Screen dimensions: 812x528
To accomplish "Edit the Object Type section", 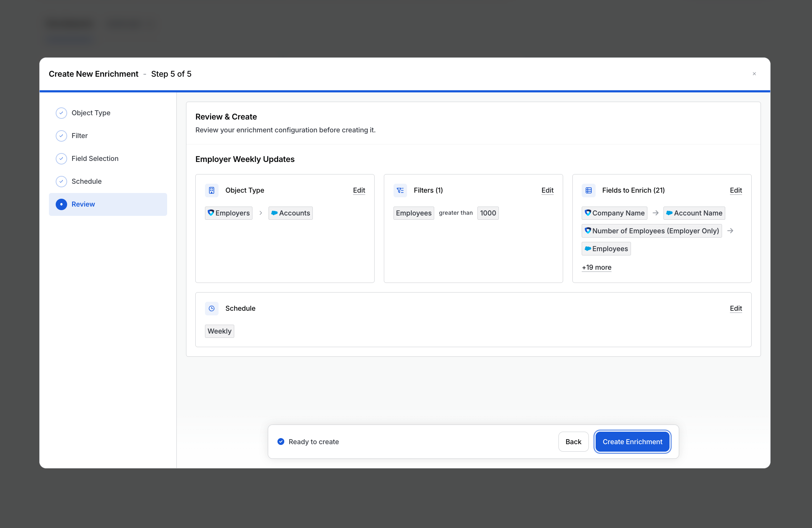I will point(359,191).
